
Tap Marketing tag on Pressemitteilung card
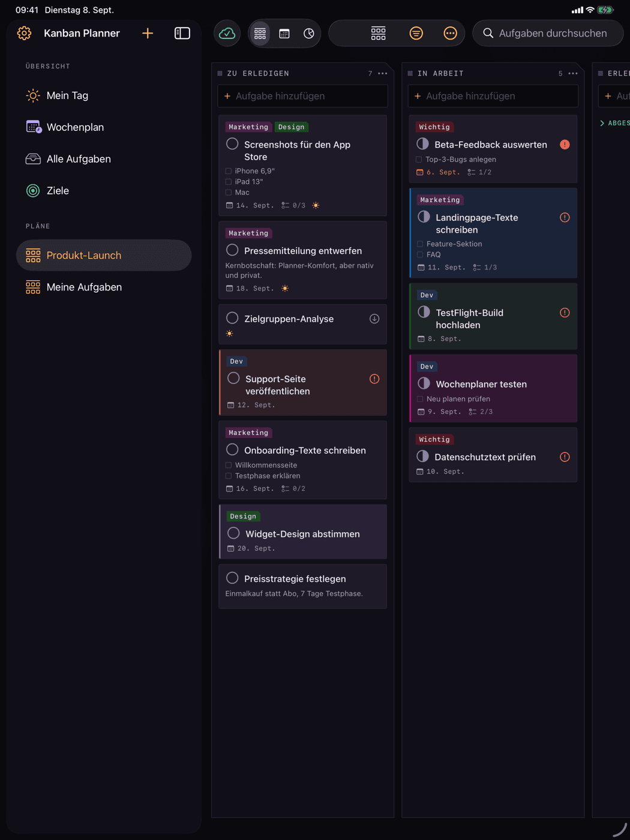(248, 233)
